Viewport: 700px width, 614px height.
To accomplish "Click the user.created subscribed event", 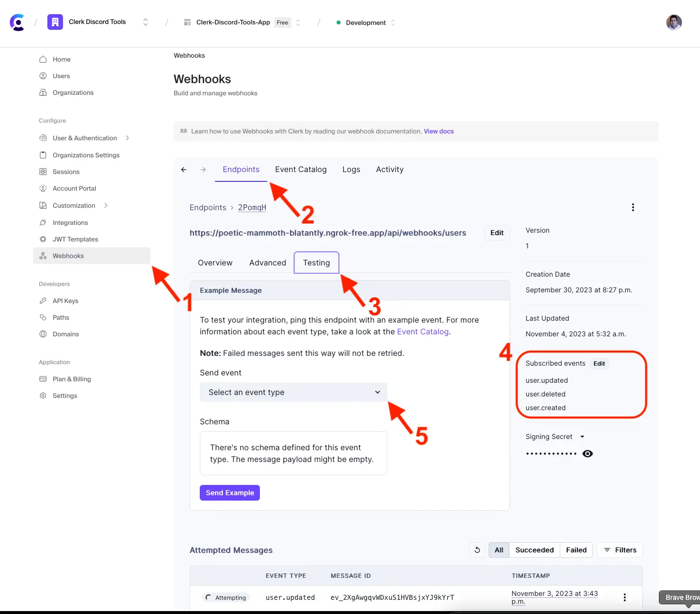I will coord(546,408).
